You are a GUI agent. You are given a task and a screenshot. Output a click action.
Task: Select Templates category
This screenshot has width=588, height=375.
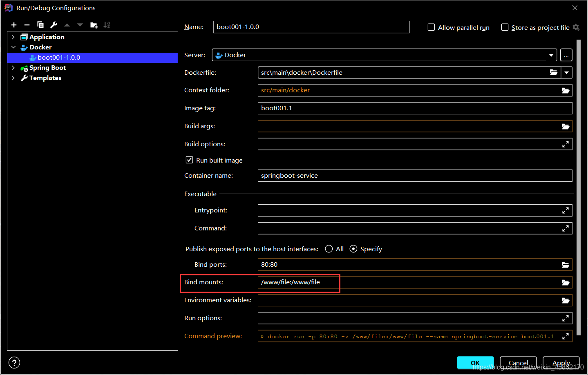tap(45, 78)
